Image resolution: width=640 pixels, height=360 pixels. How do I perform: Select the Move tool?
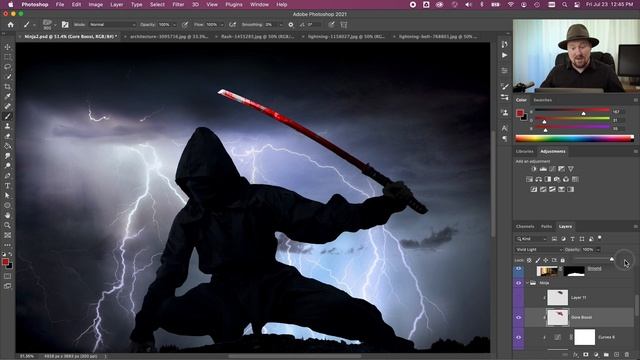[x=7, y=47]
